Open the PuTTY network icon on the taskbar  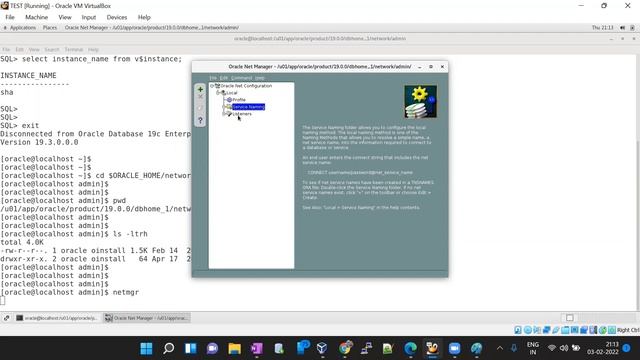[x=366, y=348]
